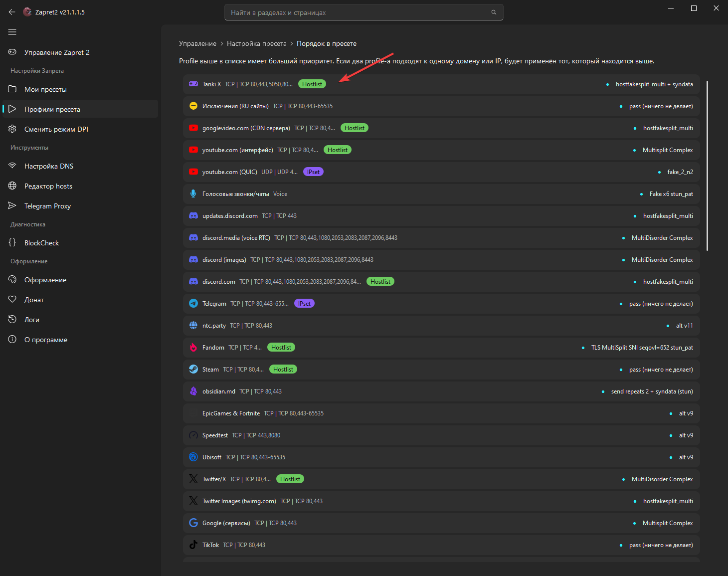This screenshot has width=728, height=576.
Task: Open Логи page in sidebar
Action: point(80,320)
